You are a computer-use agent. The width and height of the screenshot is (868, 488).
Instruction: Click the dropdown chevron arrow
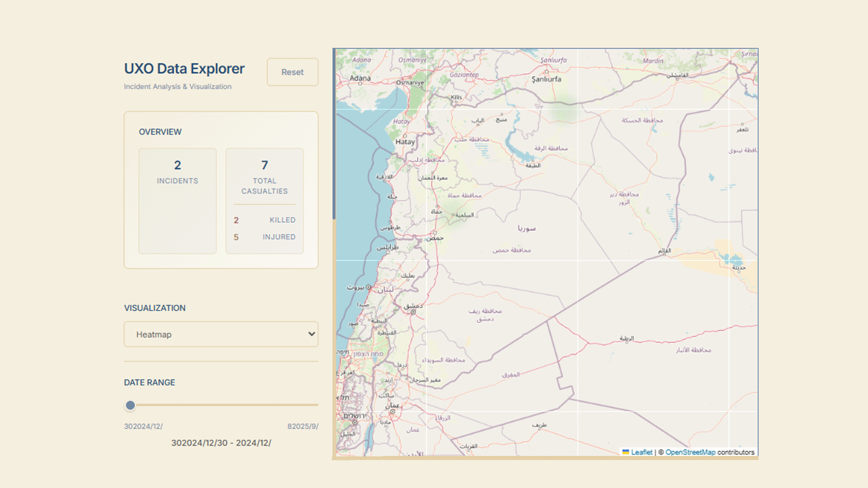[x=311, y=334]
